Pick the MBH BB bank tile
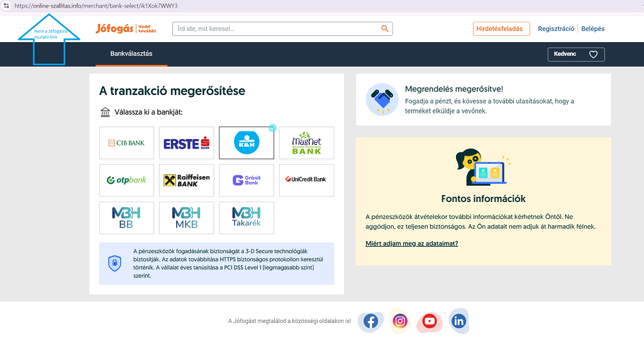The image size is (644, 338). click(x=126, y=218)
